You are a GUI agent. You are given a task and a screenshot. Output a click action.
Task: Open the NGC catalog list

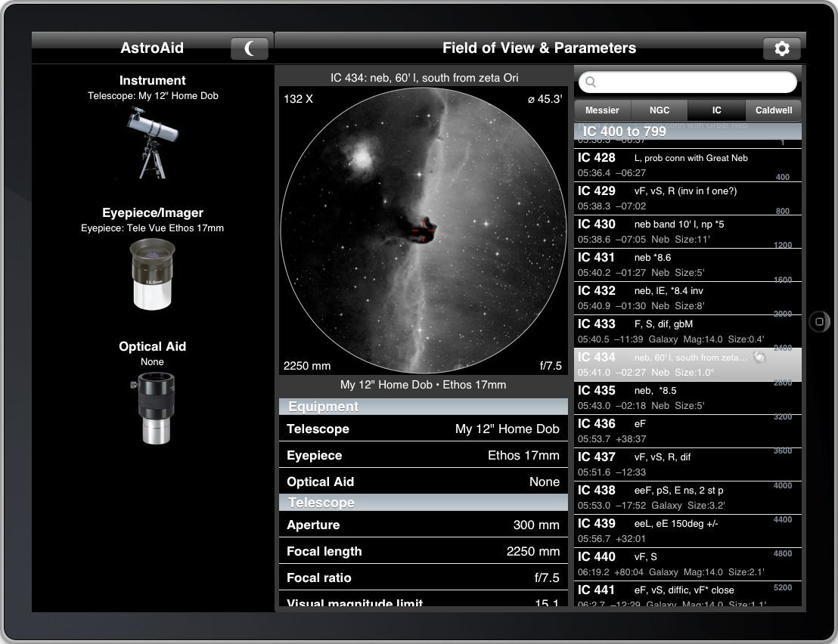pos(659,110)
